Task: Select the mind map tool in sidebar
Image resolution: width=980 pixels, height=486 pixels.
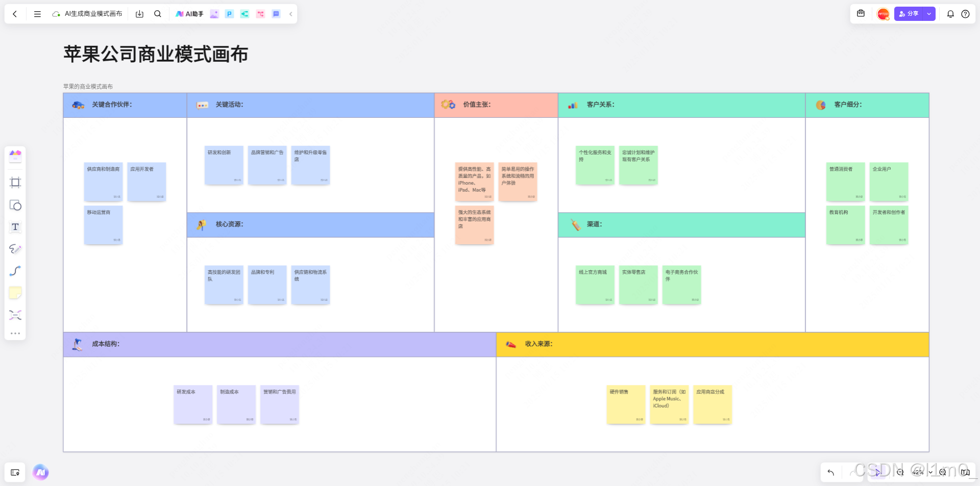Action: (x=15, y=315)
